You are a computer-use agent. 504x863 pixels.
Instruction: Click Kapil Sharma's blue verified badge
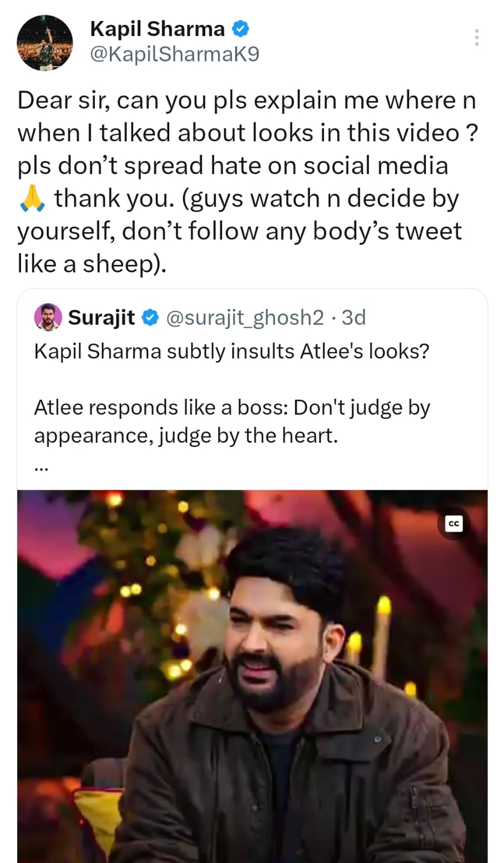coord(240,29)
